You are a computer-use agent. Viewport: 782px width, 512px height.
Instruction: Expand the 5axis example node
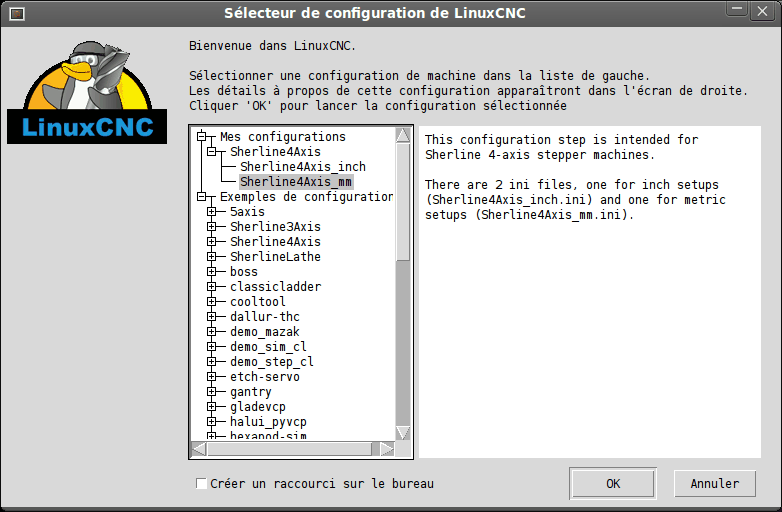pyautogui.click(x=211, y=211)
